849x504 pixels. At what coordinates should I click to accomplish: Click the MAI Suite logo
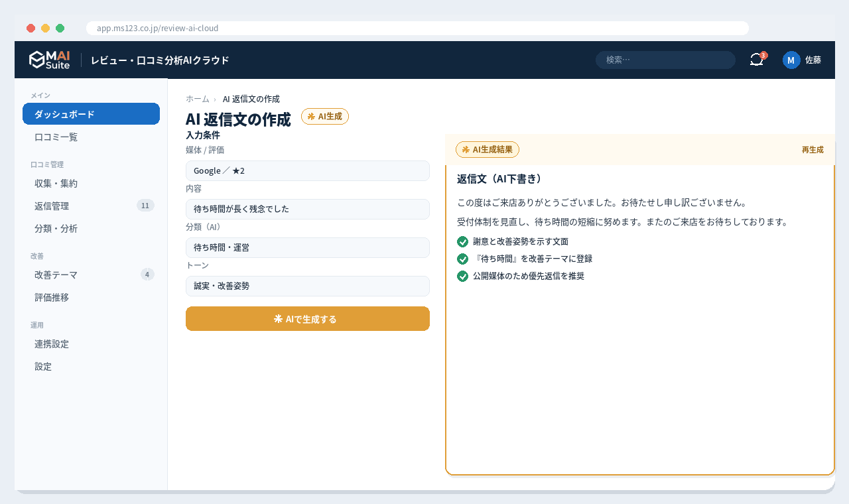tap(49, 60)
